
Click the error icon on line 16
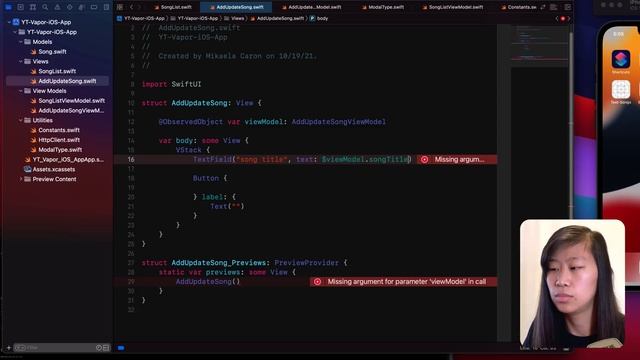point(424,160)
